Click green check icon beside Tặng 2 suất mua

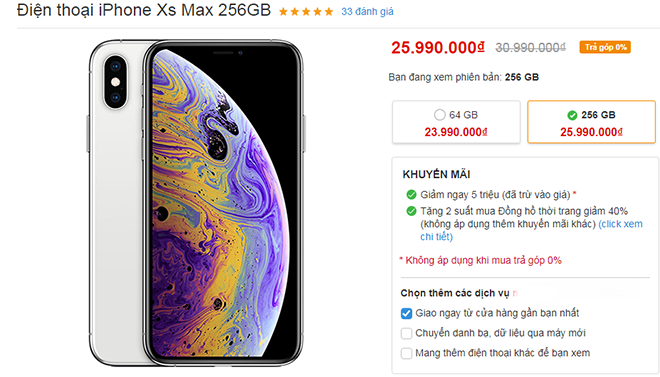[411, 211]
